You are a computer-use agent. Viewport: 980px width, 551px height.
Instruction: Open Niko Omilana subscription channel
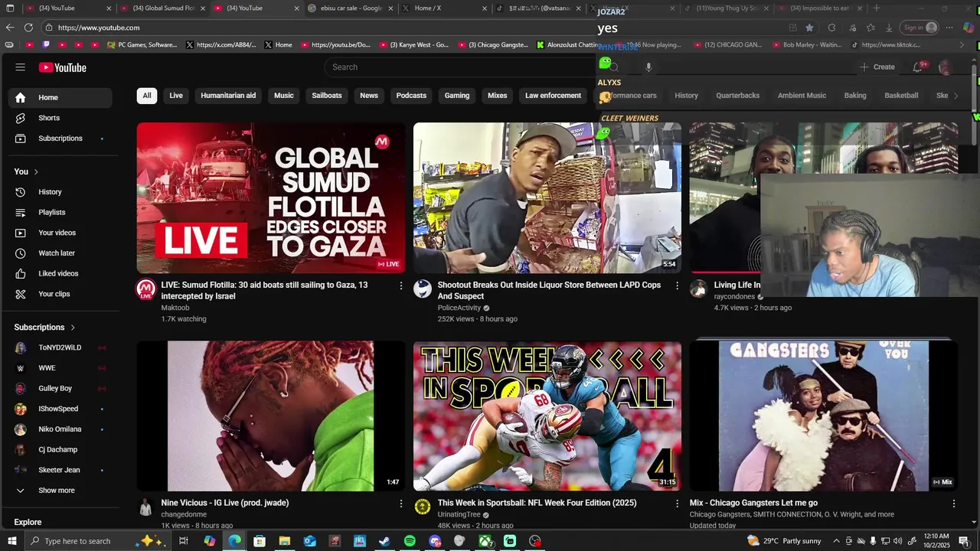(x=60, y=429)
